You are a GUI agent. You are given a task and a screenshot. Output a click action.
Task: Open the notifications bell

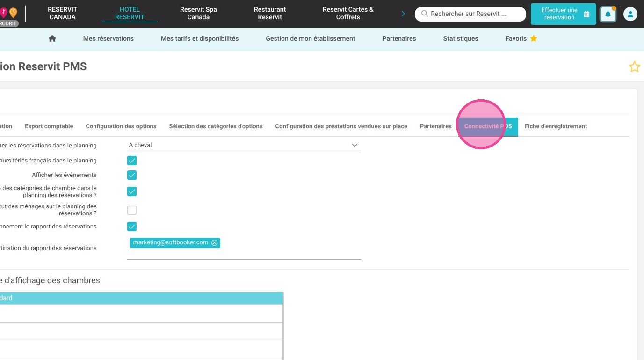tap(608, 14)
